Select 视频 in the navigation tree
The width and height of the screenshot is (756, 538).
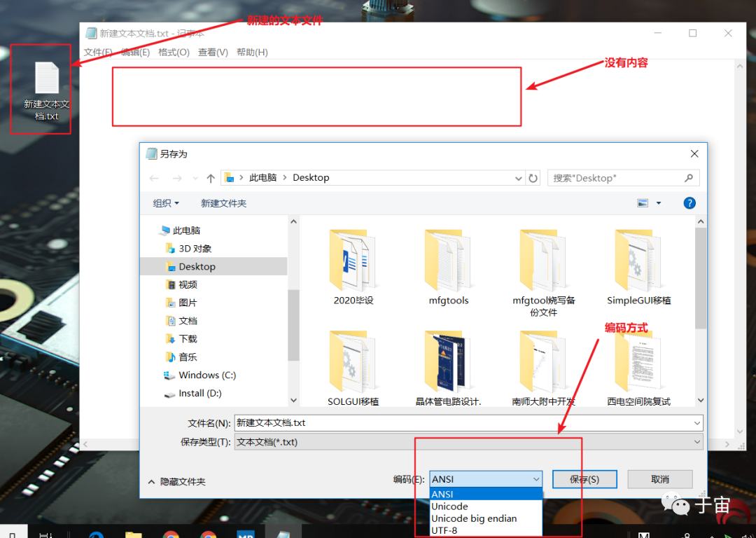point(188,284)
